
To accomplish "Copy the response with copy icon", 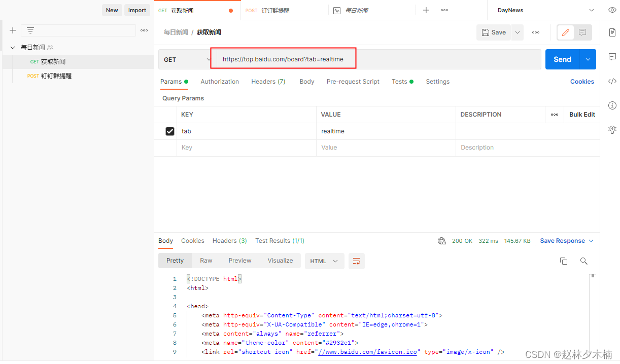I will click(564, 261).
